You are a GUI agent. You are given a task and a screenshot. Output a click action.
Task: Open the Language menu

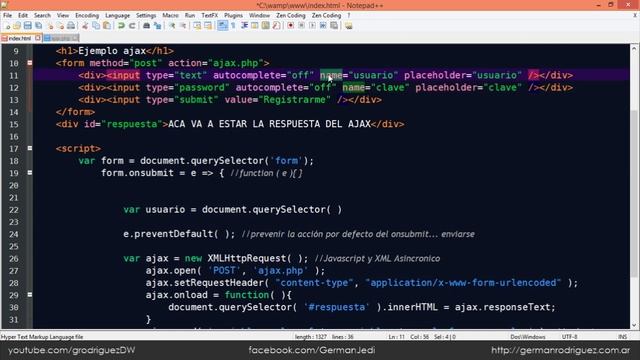pyautogui.click(x=118, y=15)
